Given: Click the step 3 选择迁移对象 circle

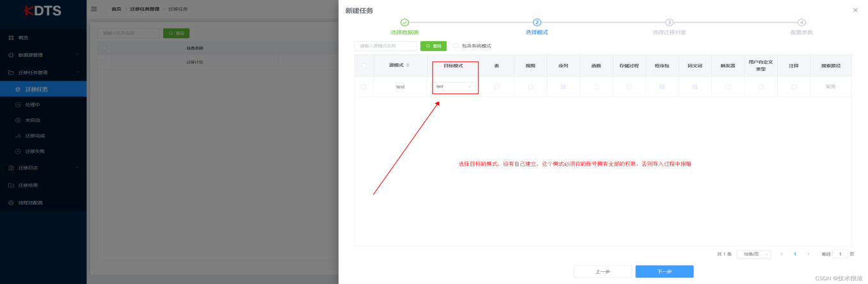Looking at the screenshot, I should click(x=669, y=22).
